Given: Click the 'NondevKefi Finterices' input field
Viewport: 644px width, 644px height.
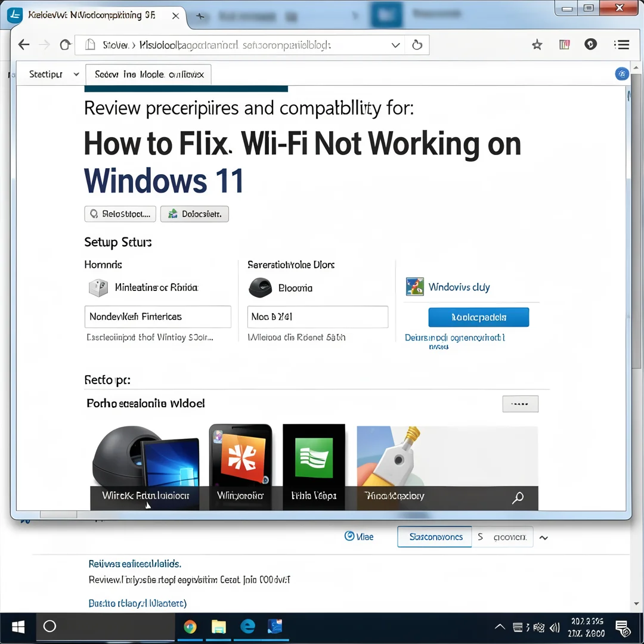Looking at the screenshot, I should coord(157,317).
